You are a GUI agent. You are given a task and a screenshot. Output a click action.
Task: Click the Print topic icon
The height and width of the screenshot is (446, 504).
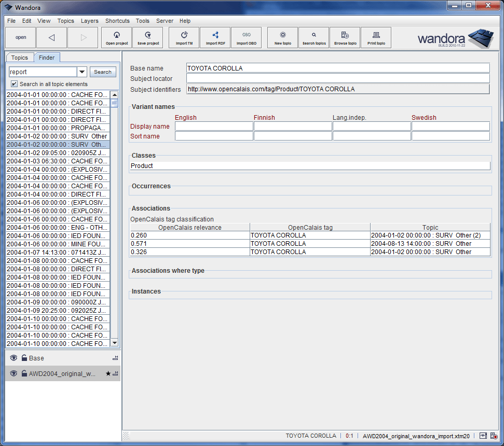[x=376, y=37]
